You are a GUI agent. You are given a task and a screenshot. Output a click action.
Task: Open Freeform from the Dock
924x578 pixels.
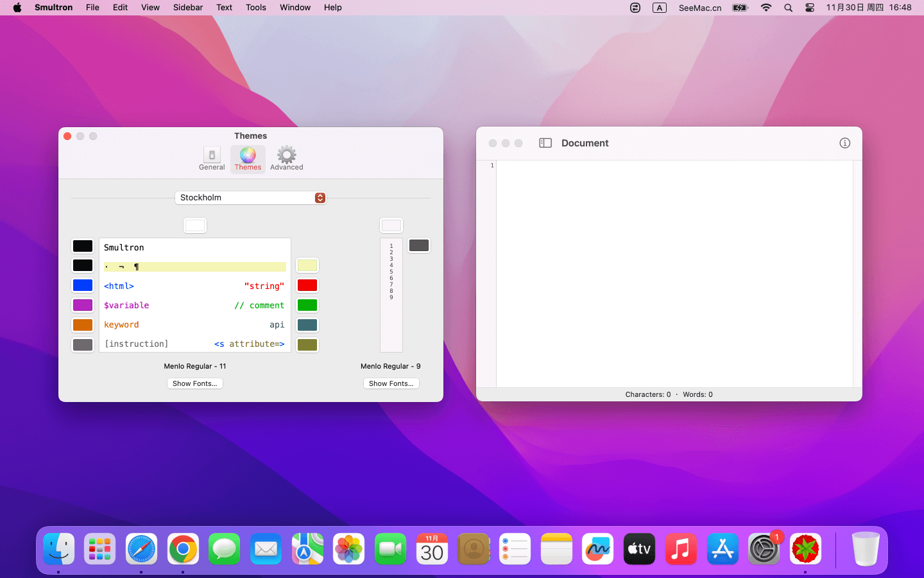pyautogui.click(x=597, y=549)
